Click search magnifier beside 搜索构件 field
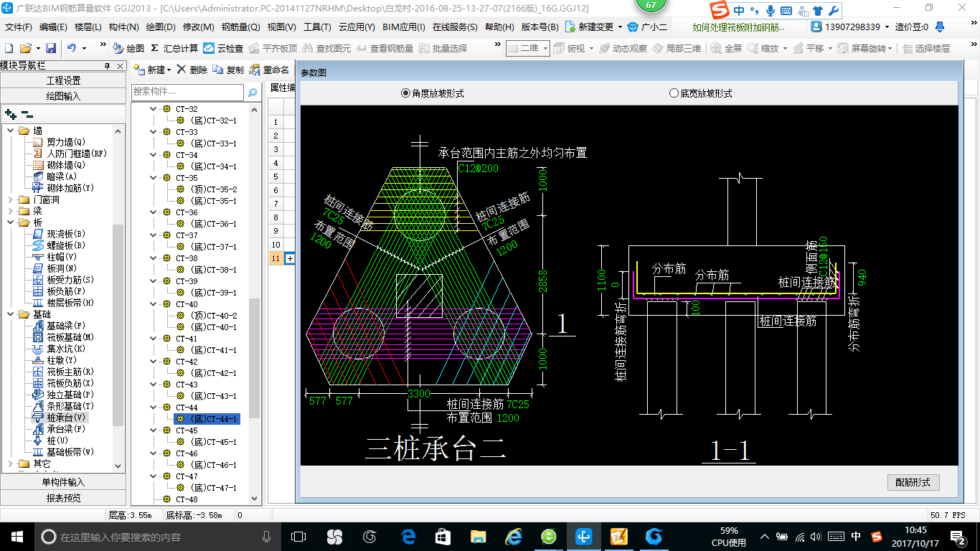 pyautogui.click(x=252, y=92)
